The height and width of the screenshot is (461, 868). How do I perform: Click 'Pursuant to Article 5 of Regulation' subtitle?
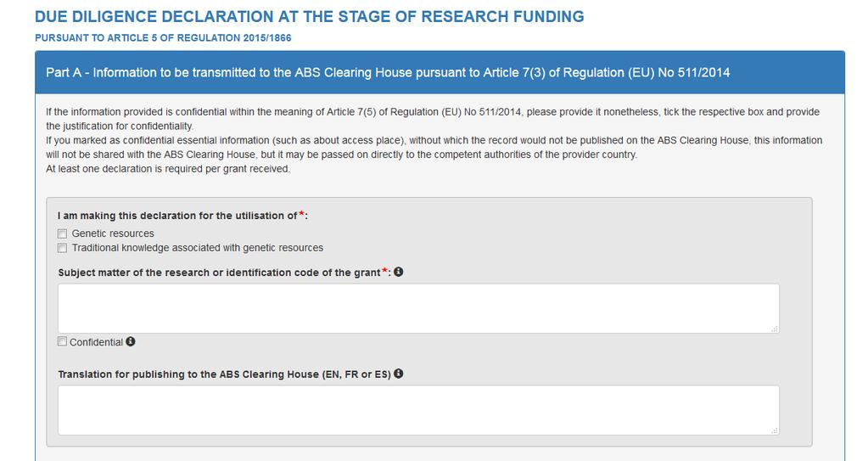[x=163, y=38]
